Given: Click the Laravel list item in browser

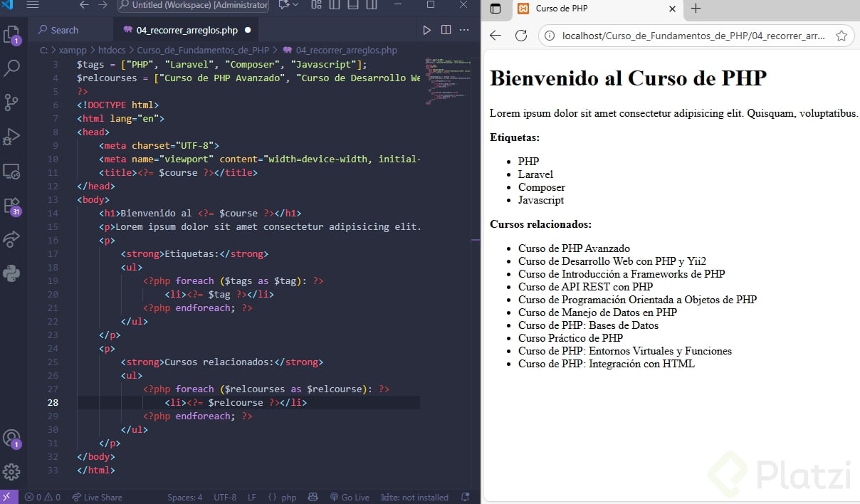Looking at the screenshot, I should [535, 174].
